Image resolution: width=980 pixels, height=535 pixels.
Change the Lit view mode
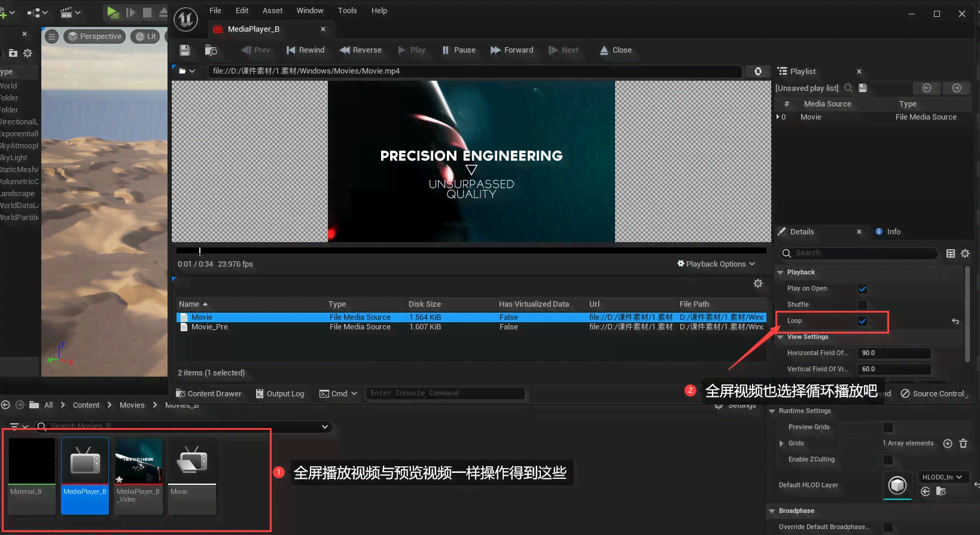tap(146, 36)
